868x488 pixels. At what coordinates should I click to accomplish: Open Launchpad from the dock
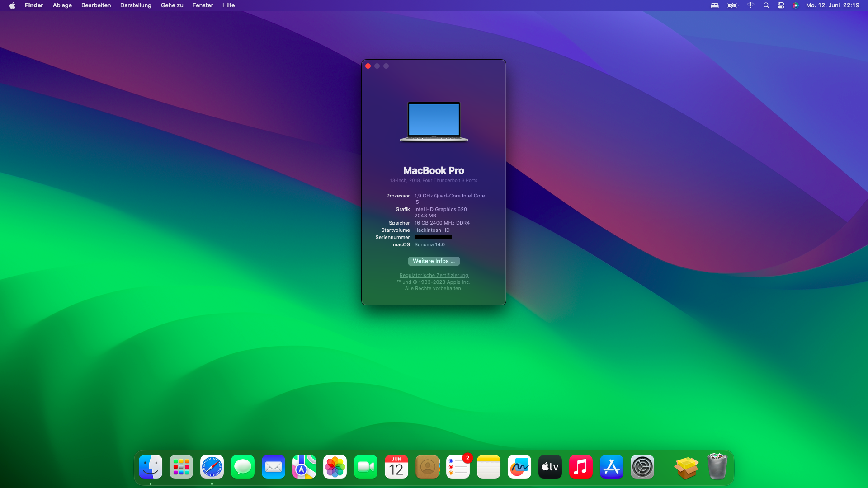(x=181, y=467)
